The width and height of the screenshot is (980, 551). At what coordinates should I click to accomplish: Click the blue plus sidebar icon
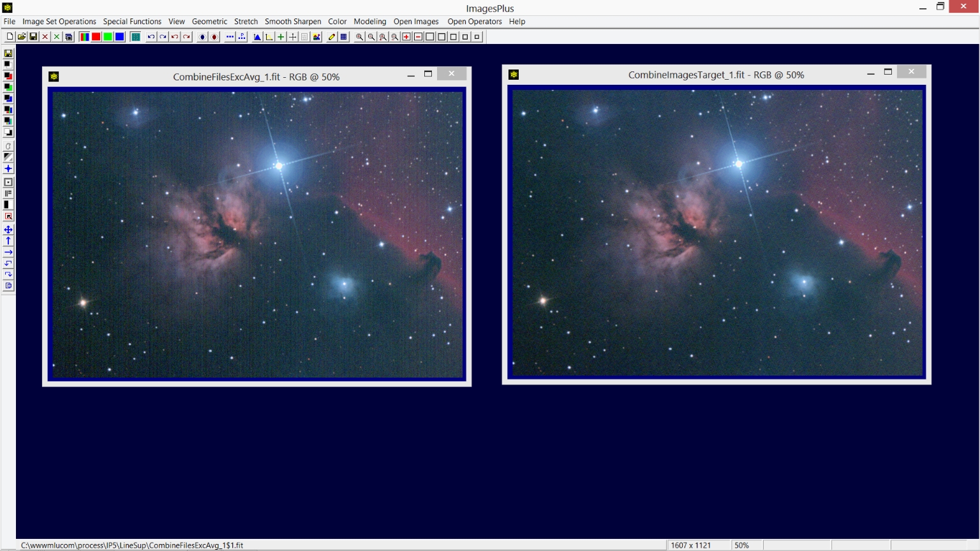coord(8,169)
